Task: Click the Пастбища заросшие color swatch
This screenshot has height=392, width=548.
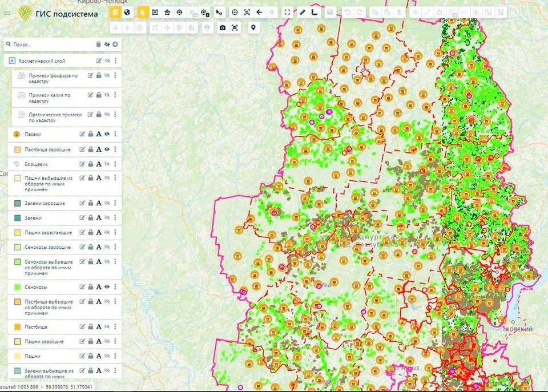Action: 17,149
